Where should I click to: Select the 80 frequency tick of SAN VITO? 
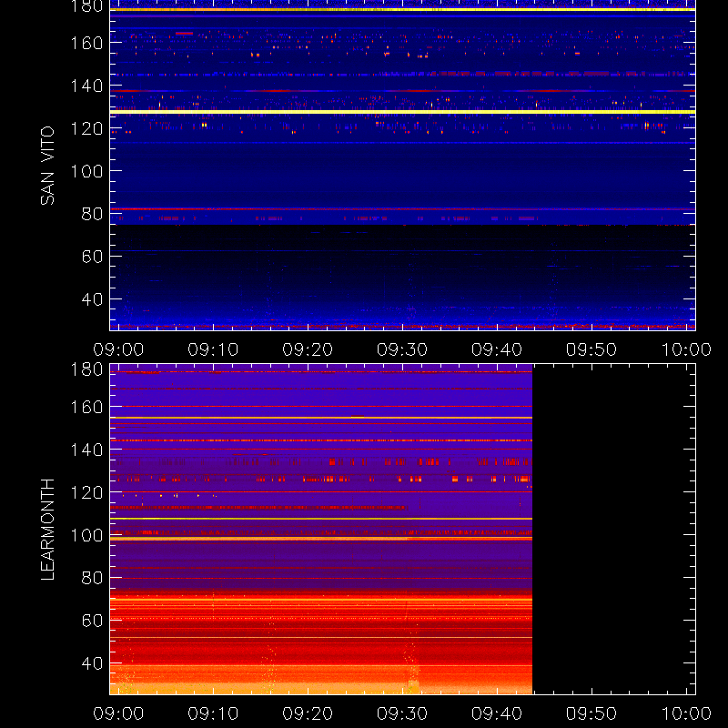coord(93,214)
